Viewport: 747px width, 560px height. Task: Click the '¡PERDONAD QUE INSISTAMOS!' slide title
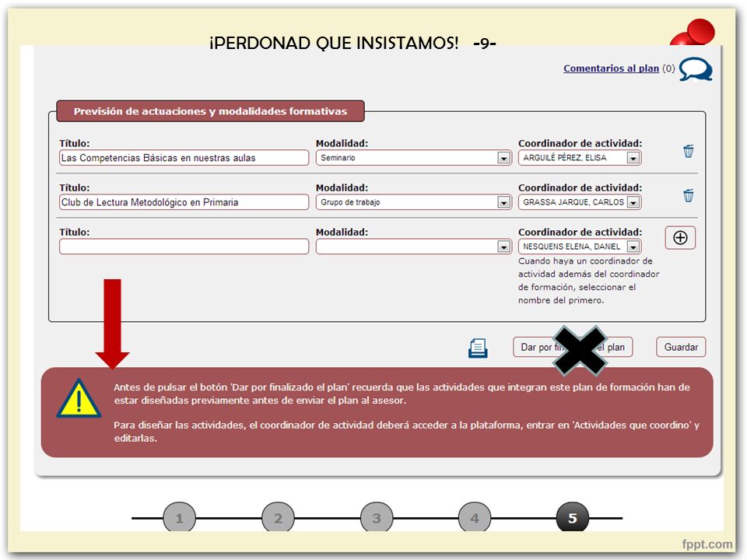click(334, 44)
